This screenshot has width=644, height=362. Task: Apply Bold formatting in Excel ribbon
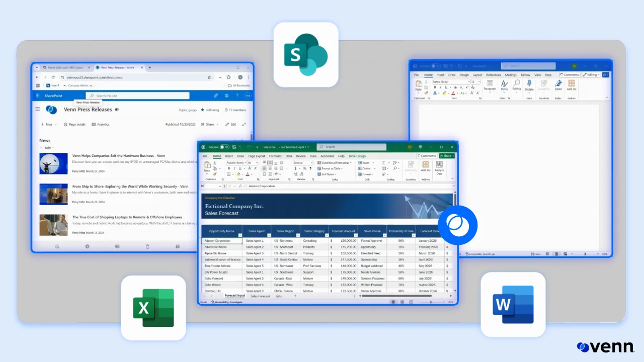tap(228, 168)
